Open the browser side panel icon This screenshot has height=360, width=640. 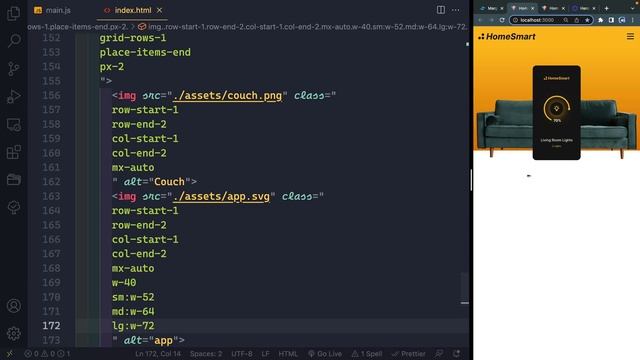tap(611, 20)
